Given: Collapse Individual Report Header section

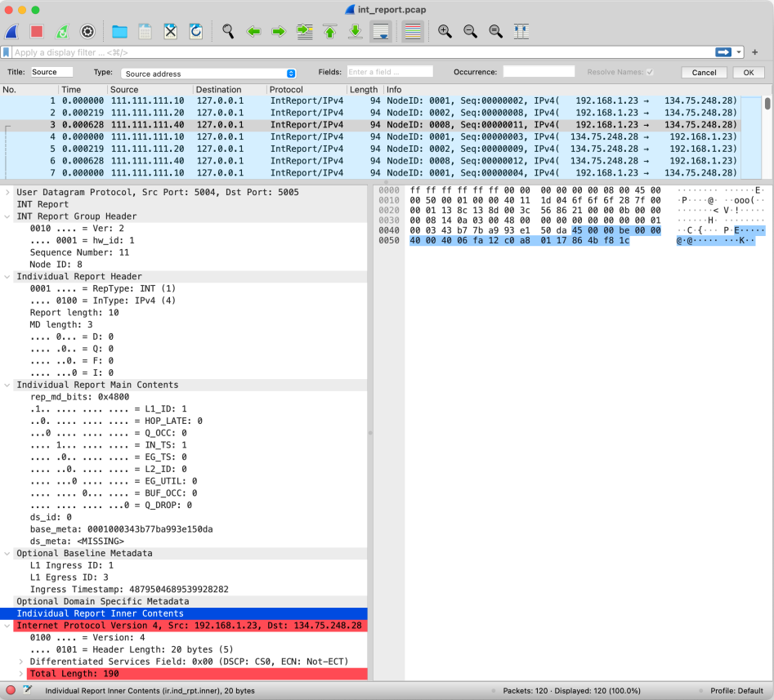Looking at the screenshot, I should tap(7, 277).
